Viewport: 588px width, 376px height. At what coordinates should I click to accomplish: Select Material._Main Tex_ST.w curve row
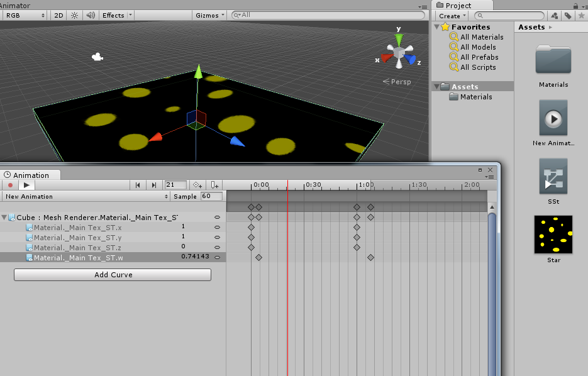pyautogui.click(x=113, y=258)
